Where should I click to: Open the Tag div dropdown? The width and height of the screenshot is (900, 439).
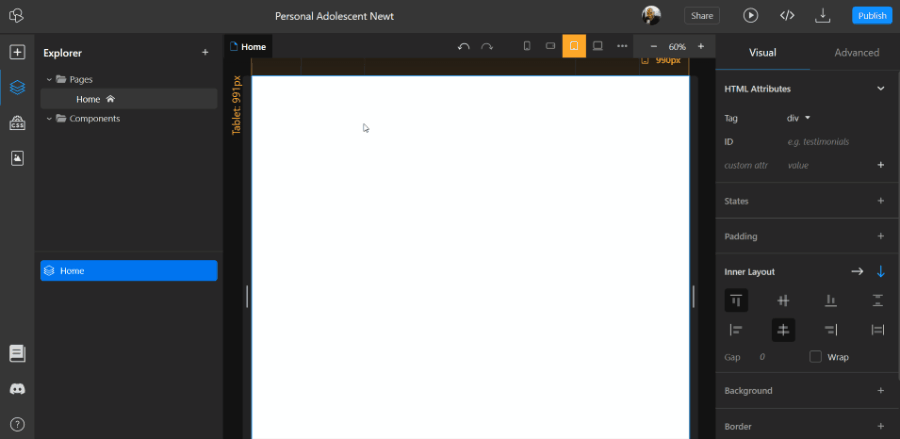(x=798, y=118)
